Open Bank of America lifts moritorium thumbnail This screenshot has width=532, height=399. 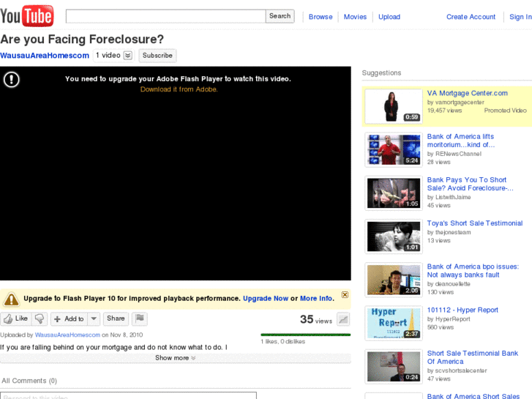coord(394,150)
